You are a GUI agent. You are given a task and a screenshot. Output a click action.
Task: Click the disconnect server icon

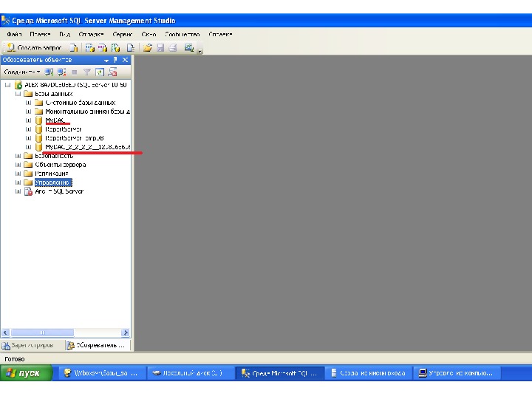[62, 72]
